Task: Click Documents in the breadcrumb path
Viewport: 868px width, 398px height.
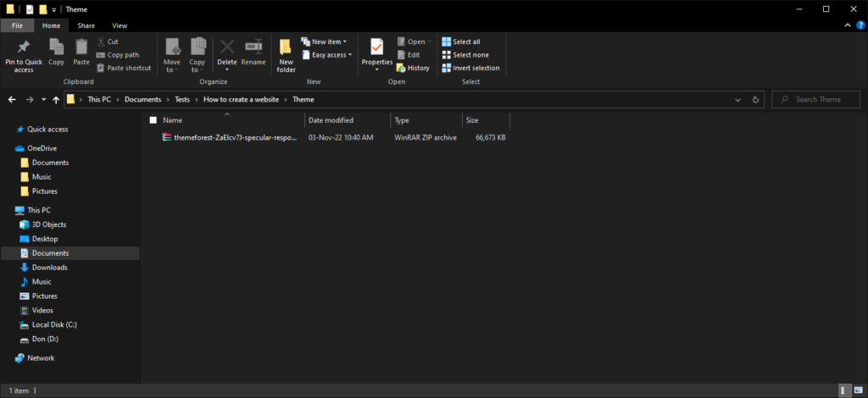Action: 142,100
